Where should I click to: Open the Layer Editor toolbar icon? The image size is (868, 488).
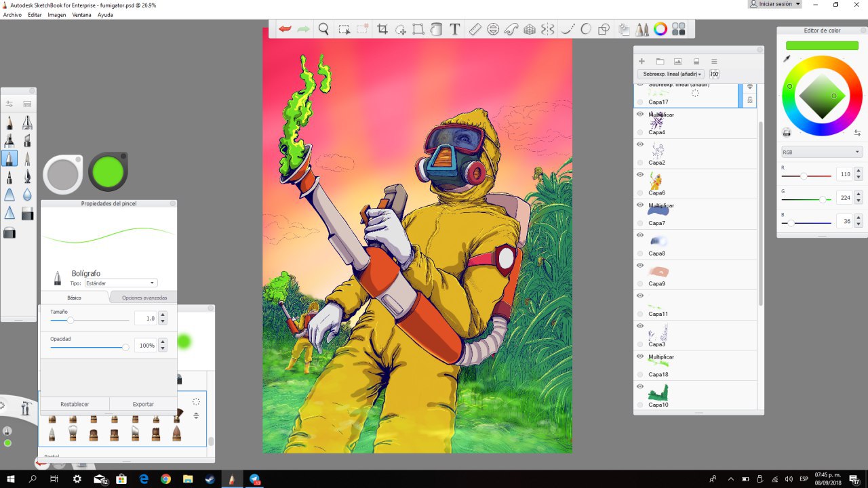click(624, 29)
